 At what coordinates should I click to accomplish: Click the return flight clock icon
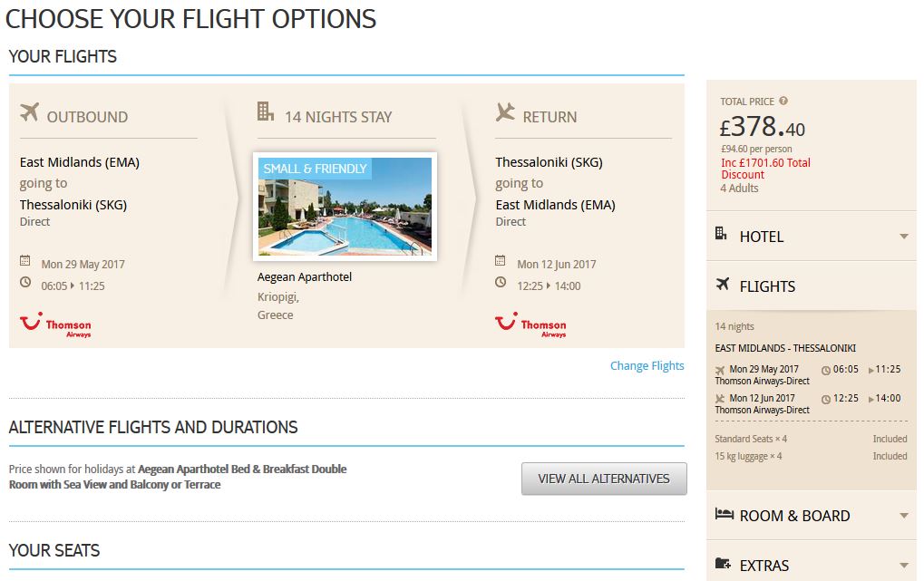[501, 282]
